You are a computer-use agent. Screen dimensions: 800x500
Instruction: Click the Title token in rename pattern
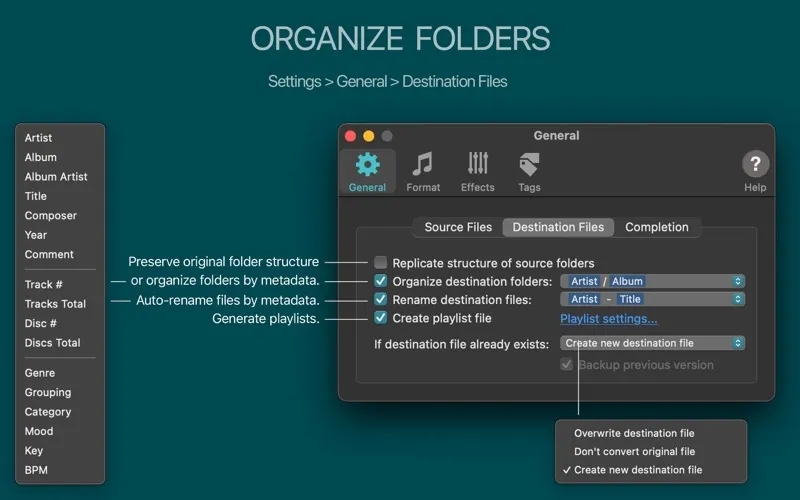(x=630, y=299)
